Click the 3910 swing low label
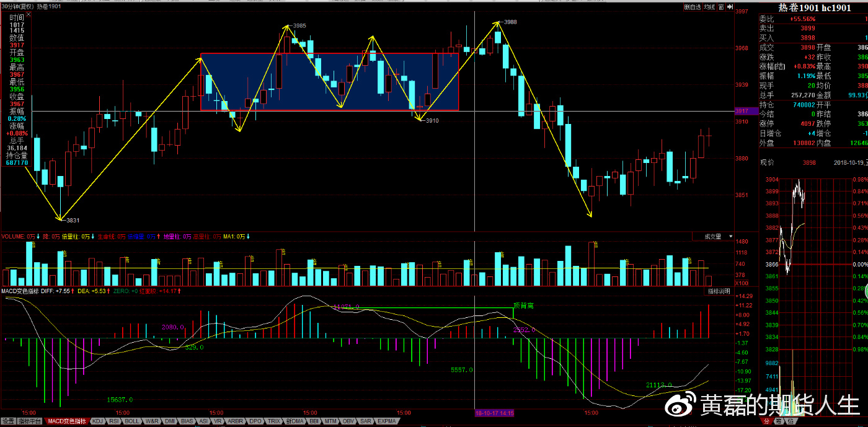The width and height of the screenshot is (868, 427). click(432, 120)
